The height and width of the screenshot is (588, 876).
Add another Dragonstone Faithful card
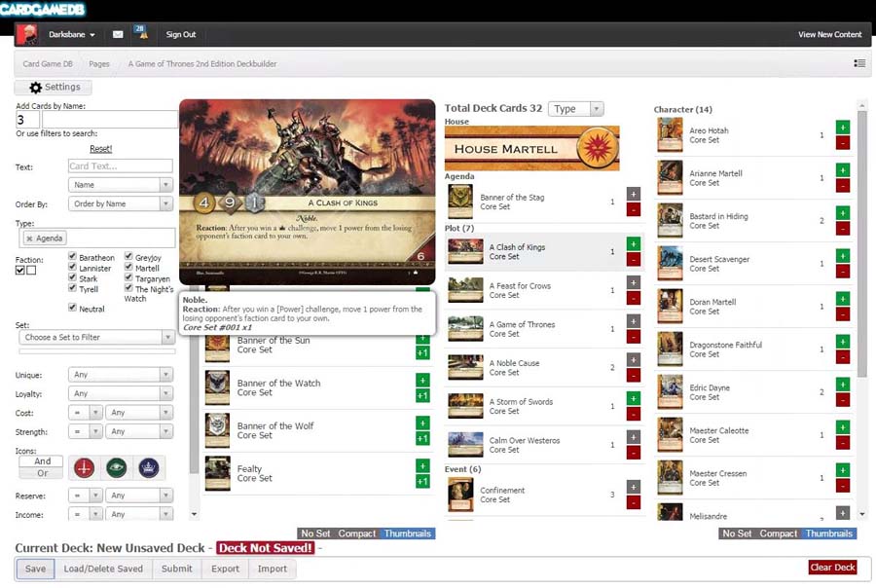click(843, 342)
